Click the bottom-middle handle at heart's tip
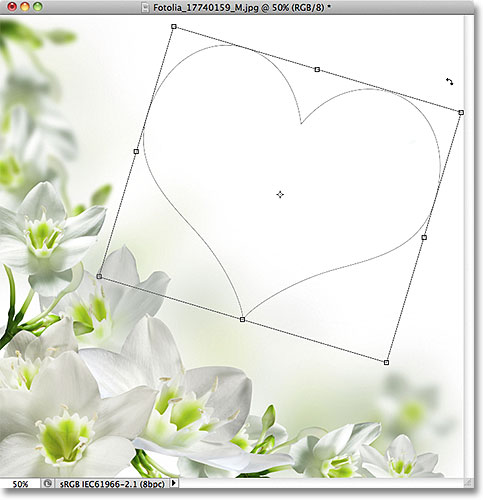 pyautogui.click(x=242, y=319)
